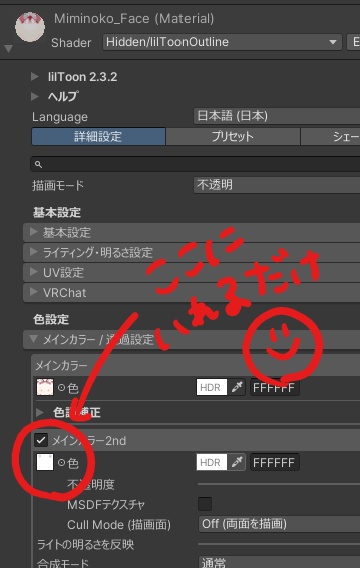Click the Miminoko_Face (Material) title text
The image size is (360, 568).
(134, 18)
